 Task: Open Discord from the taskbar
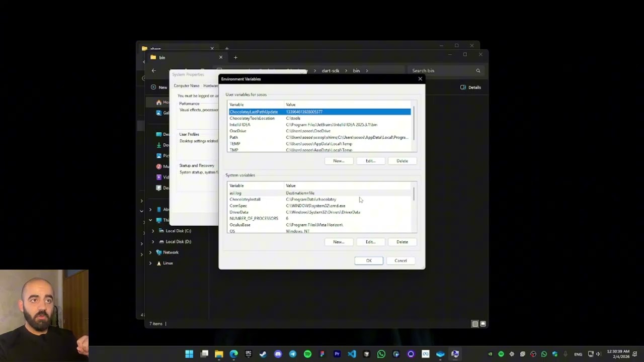[278, 354]
